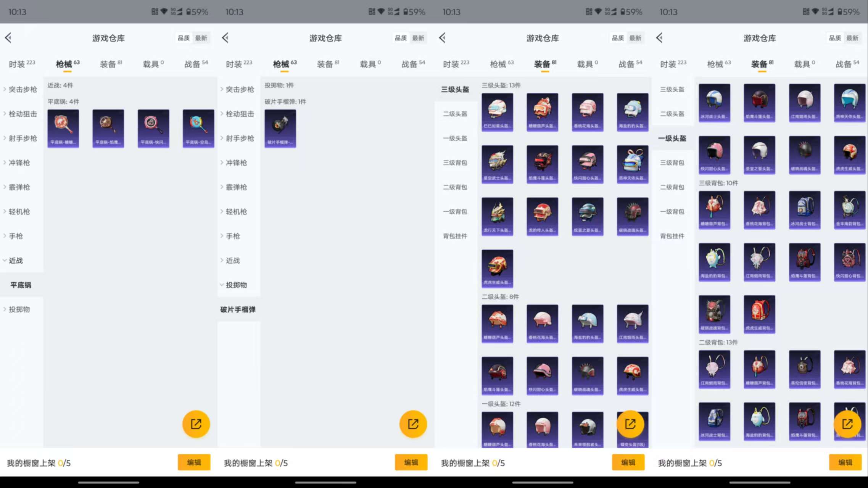
Task: Tap the battery indicator on the 平底锅 screen status bar
Action: point(197,12)
